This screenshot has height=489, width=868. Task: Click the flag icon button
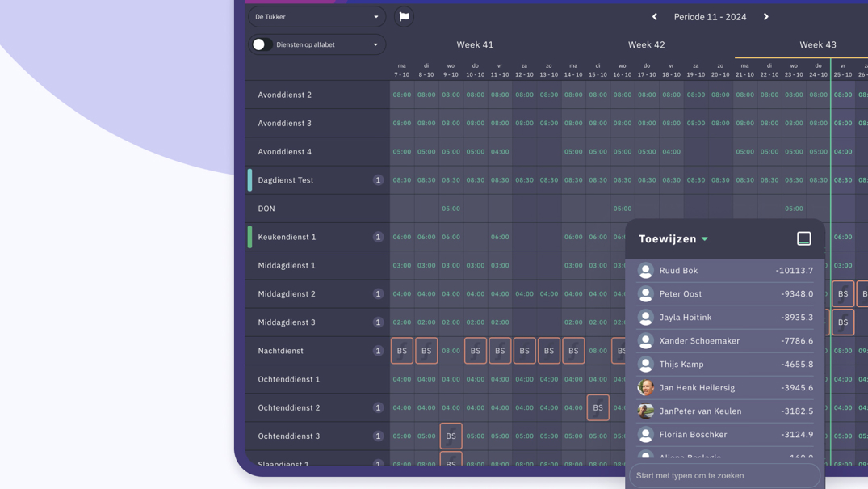pos(404,16)
